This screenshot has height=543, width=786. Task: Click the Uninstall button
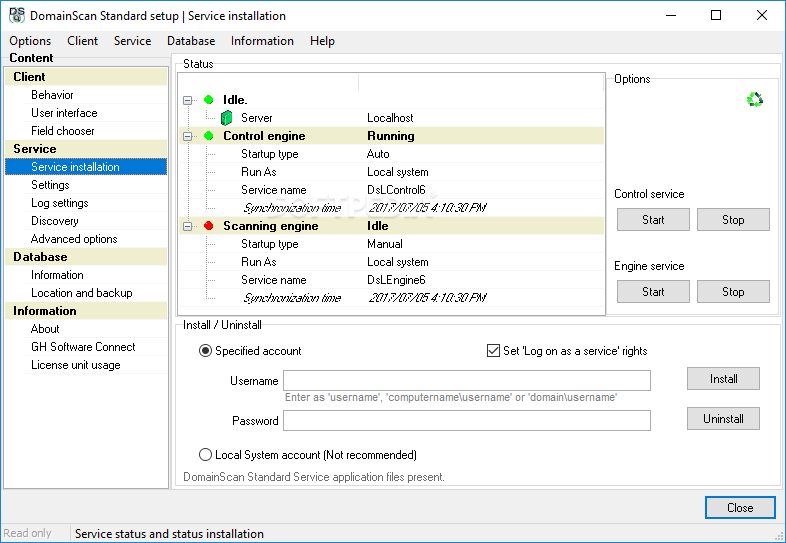(723, 419)
